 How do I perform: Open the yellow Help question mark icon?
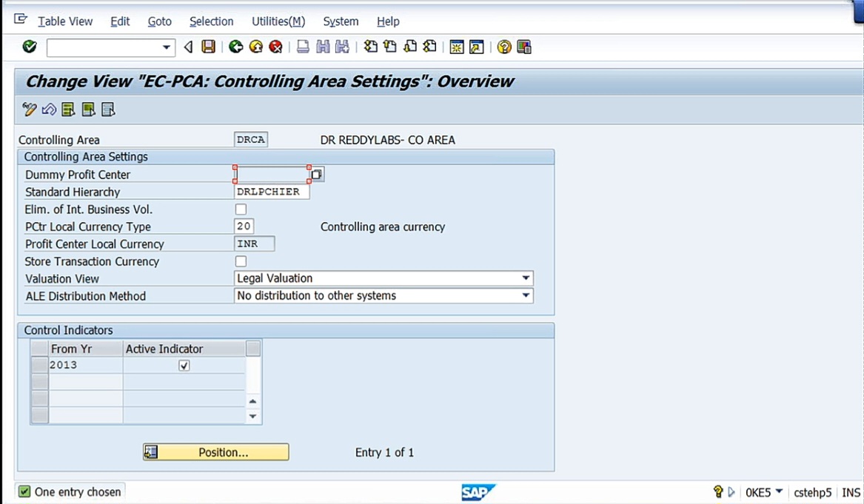point(504,47)
